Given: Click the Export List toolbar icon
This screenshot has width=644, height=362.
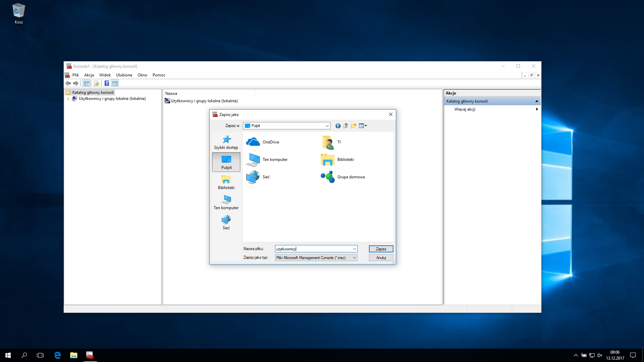Looking at the screenshot, I should 97,83.
